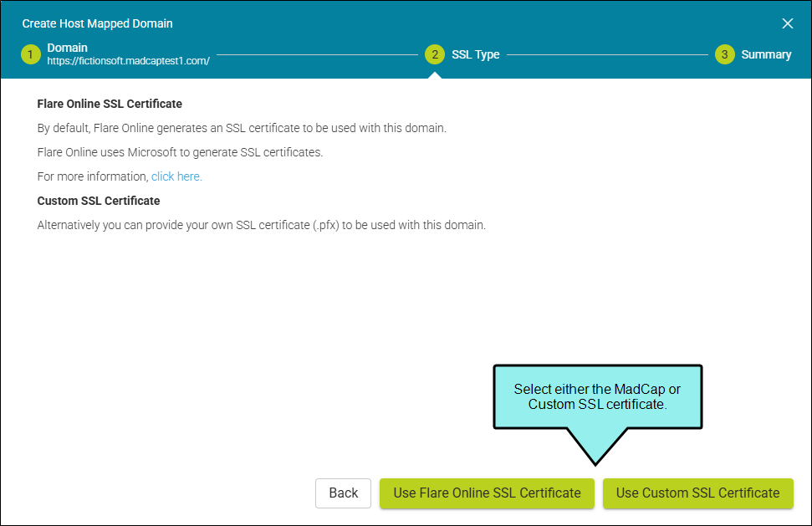Choose Use Custom SSL Certificate
Image resolution: width=812 pixels, height=526 pixels.
[697, 493]
